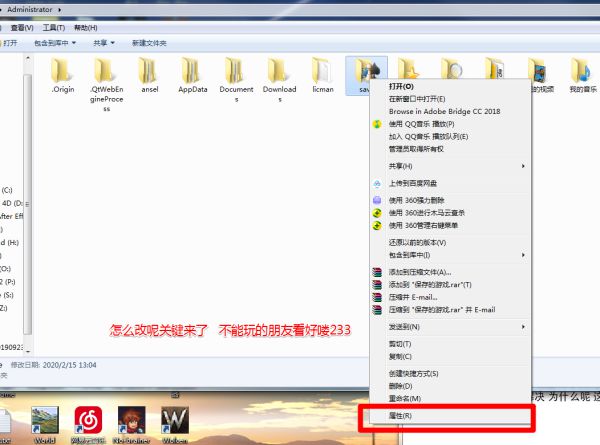The width and height of the screenshot is (600, 445).
Task: Click the QQ音乐 icon in the context menu
Action: tap(377, 124)
